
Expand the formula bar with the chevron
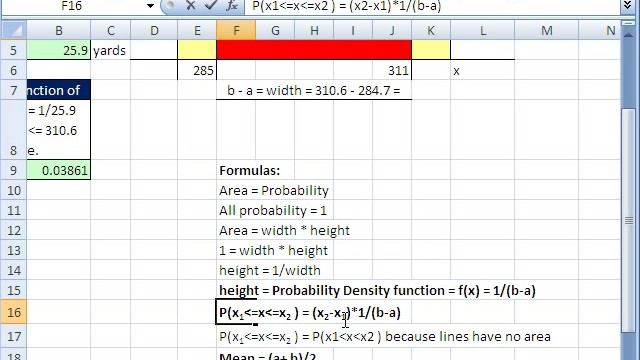click(628, 6)
